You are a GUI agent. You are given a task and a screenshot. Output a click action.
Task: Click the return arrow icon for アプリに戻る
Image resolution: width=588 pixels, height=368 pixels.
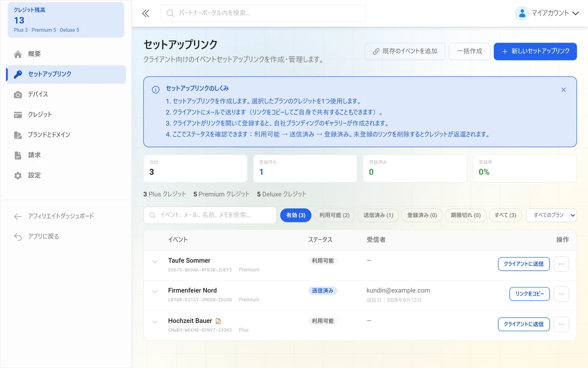pos(18,237)
